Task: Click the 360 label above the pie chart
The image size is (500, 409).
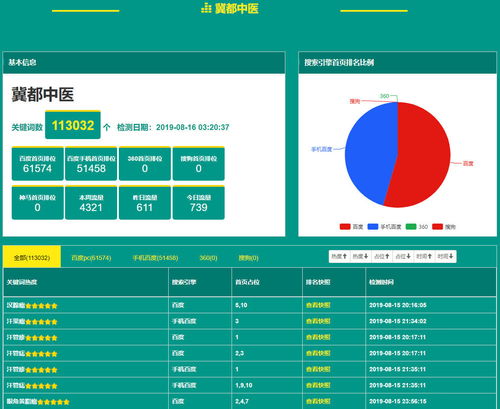Action: point(384,96)
